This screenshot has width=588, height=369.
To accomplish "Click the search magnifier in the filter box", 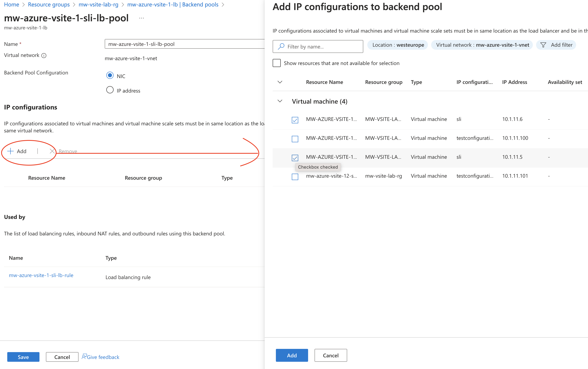I will pos(281,46).
